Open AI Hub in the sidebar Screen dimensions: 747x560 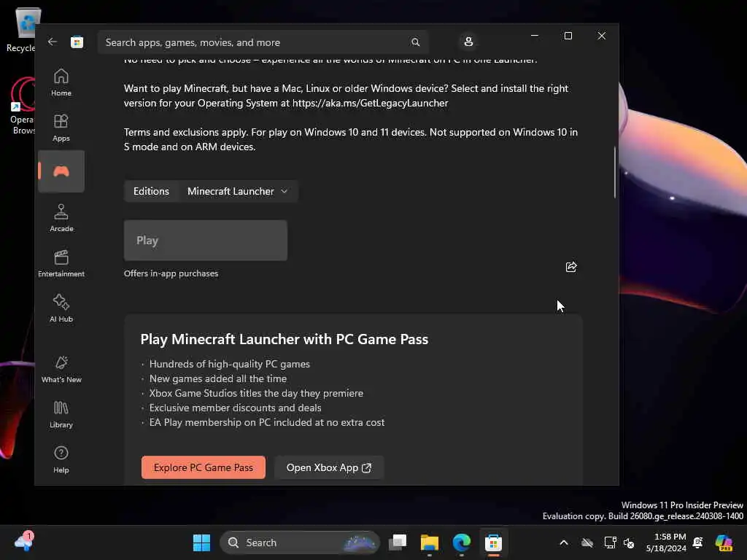[x=61, y=308]
